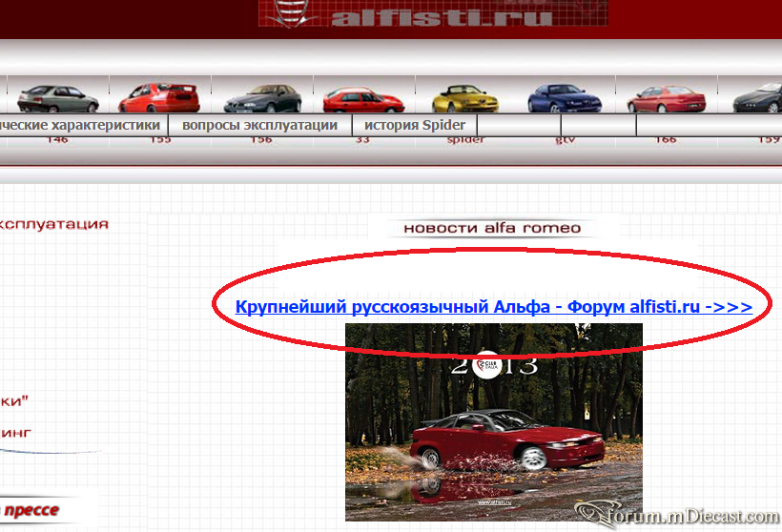Click the alfisti.ru logo banner

tap(433, 13)
